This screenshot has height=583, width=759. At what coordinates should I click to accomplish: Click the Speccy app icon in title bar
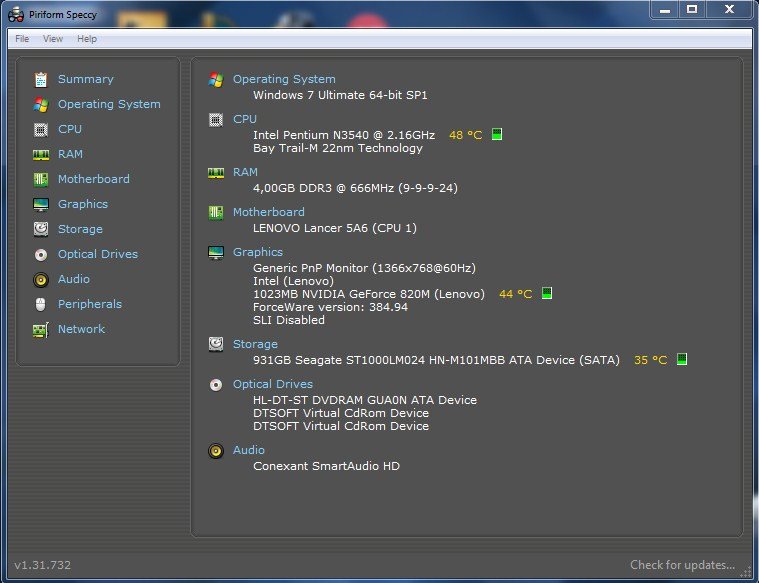pyautogui.click(x=16, y=15)
